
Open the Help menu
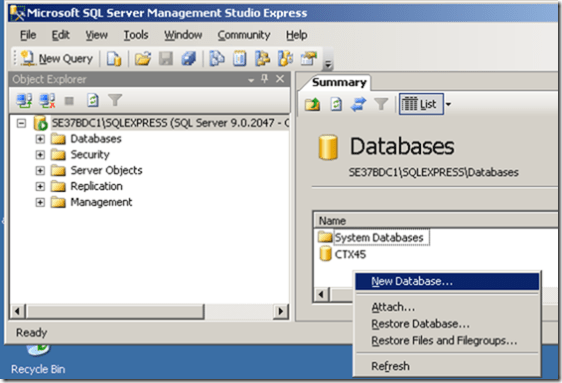pyautogui.click(x=296, y=35)
